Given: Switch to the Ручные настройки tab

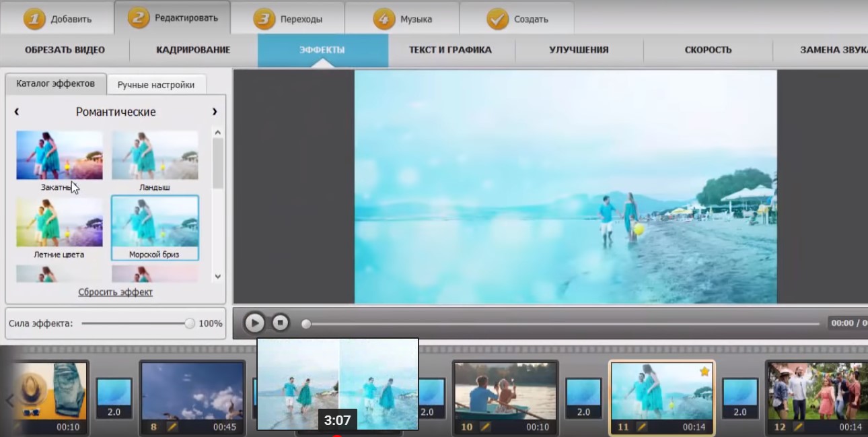Looking at the screenshot, I should (x=156, y=85).
